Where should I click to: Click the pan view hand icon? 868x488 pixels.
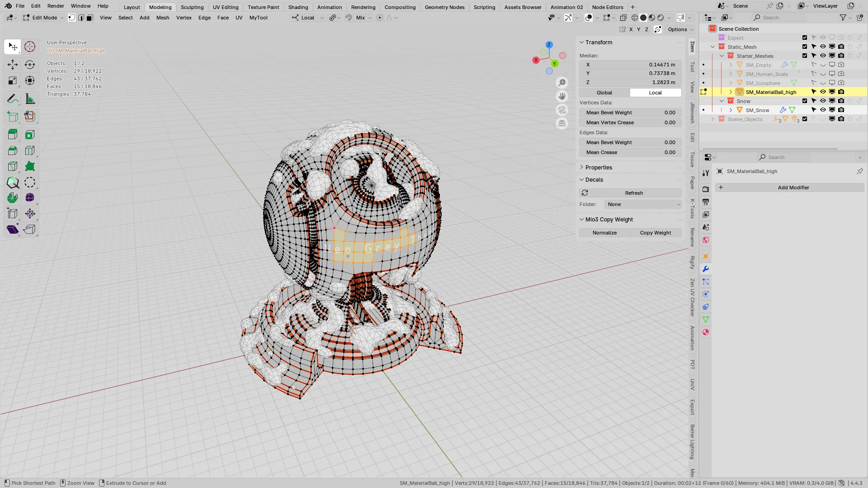click(x=562, y=96)
